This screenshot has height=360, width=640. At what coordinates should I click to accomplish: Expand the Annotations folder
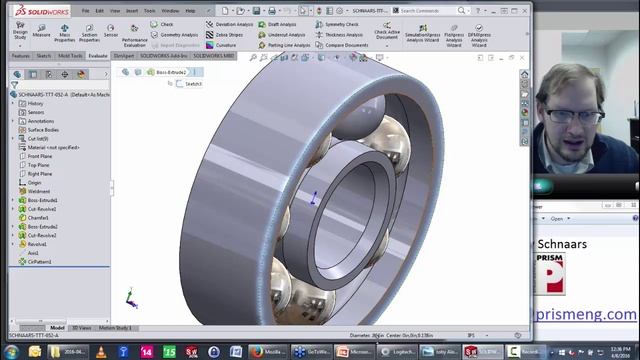click(x=13, y=121)
